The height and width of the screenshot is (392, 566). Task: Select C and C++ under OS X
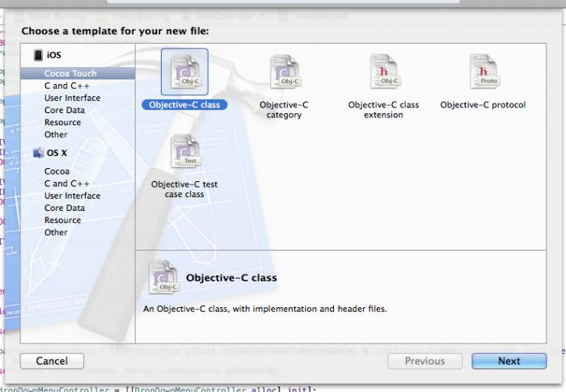pyautogui.click(x=67, y=183)
